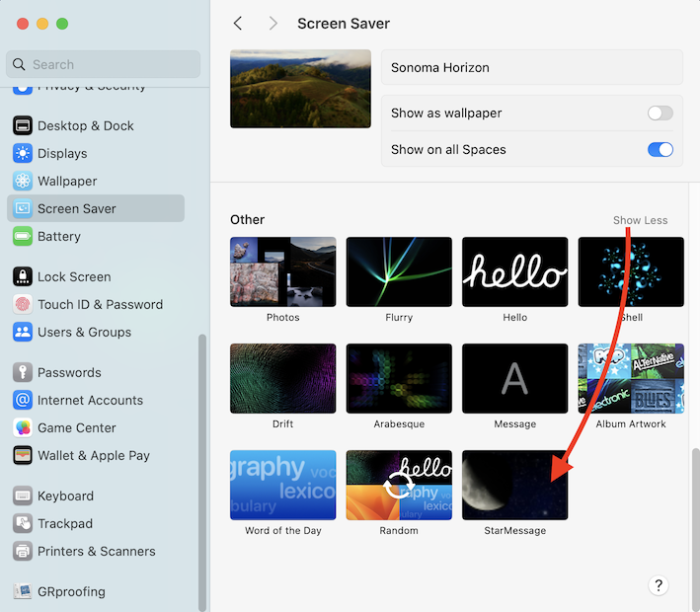Open Displays settings pane
The image size is (700, 612).
point(96,153)
